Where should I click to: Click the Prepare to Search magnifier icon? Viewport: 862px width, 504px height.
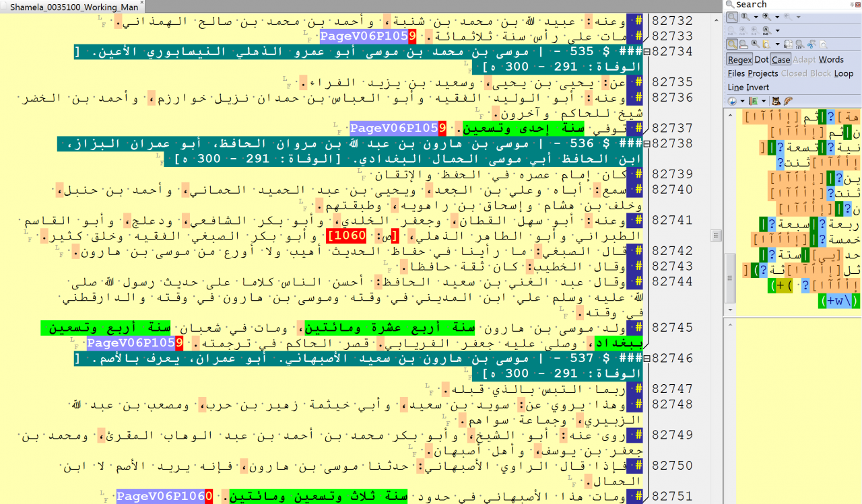point(732,17)
